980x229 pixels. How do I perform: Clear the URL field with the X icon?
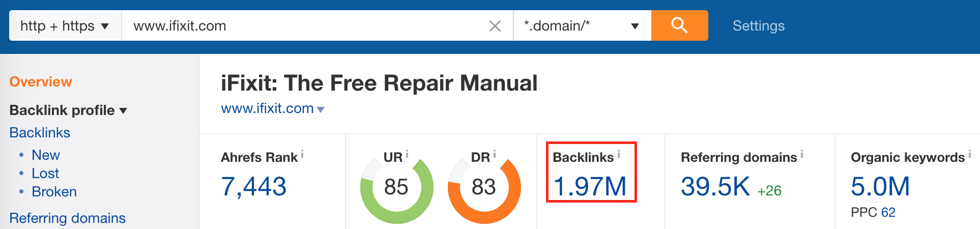[495, 26]
